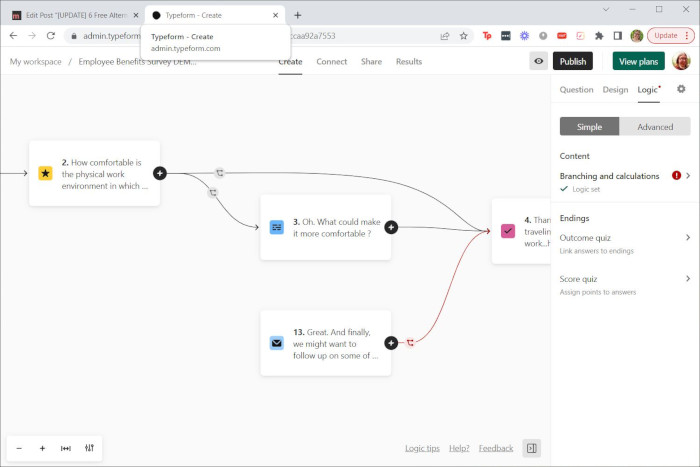
Task: Open the settings gear in the right panel
Action: pyautogui.click(x=681, y=89)
